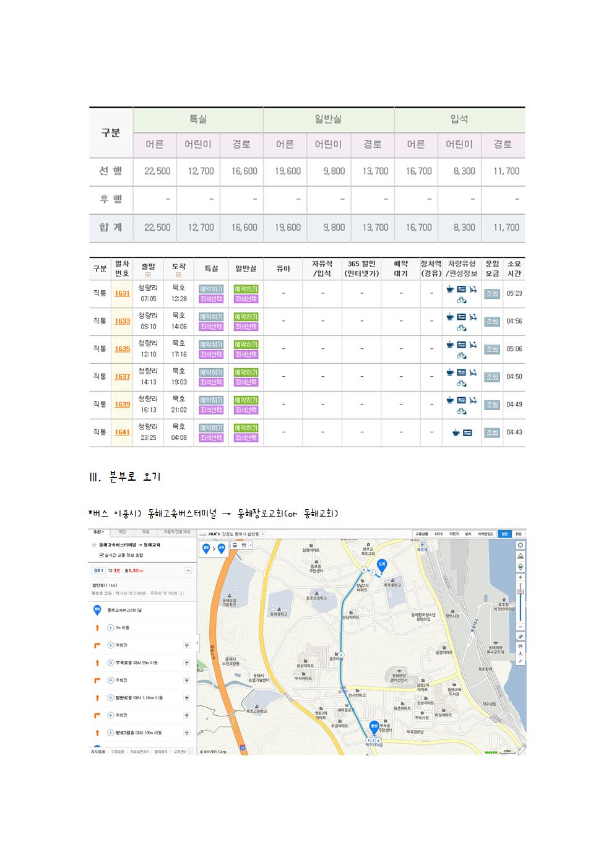Click the zoom in plus icon on map
This screenshot has height=868, width=614.
(521, 576)
